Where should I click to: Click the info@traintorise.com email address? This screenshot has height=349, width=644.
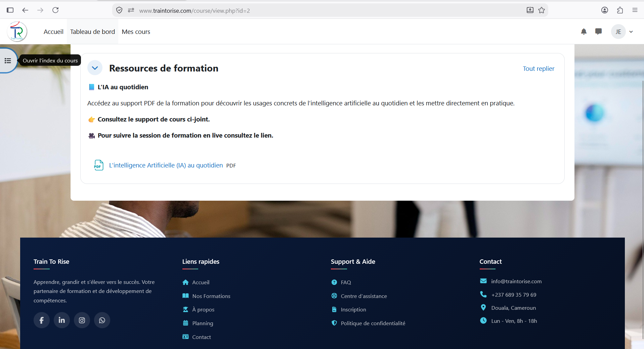(516, 281)
